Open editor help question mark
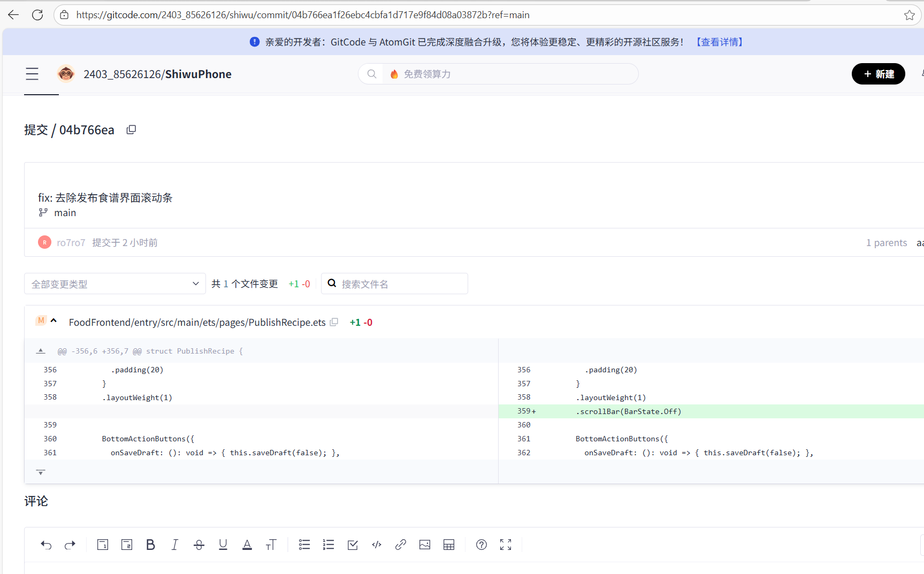 pos(482,545)
